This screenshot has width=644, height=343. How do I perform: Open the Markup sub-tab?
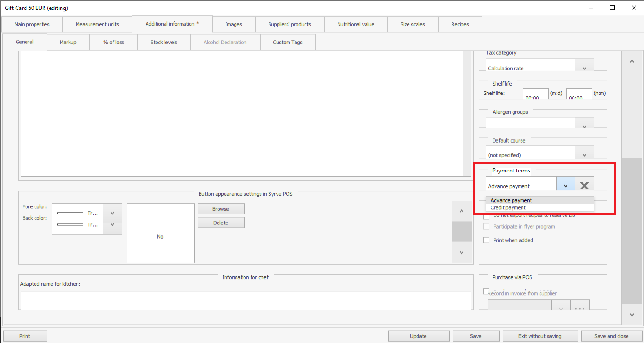(68, 43)
